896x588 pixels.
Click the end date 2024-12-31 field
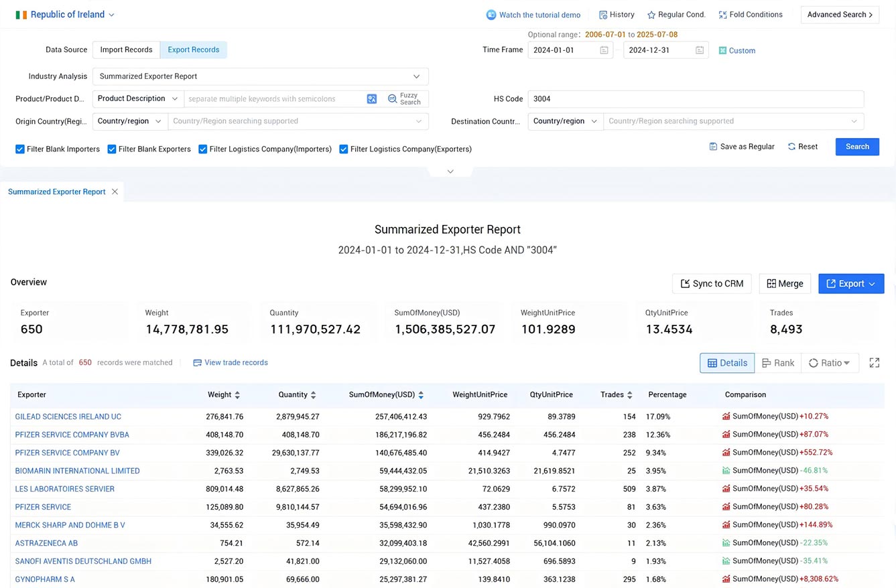click(665, 50)
